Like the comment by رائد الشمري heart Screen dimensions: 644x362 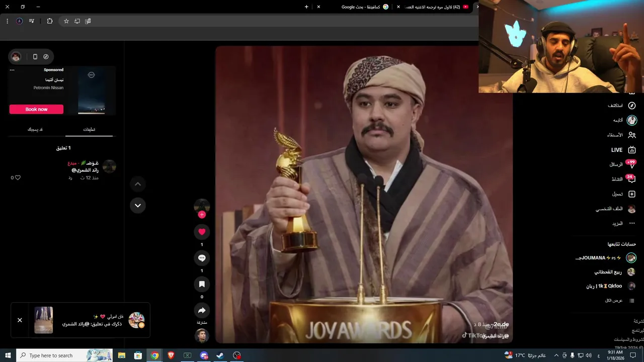click(x=18, y=177)
